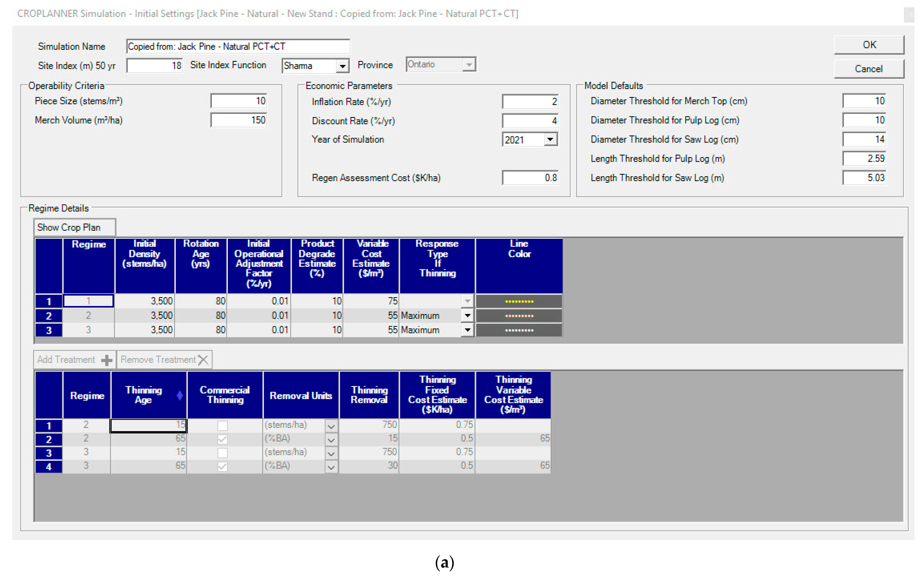The image size is (924, 577).
Task: Click the Thinning Age sort diamond icon
Action: tap(180, 395)
